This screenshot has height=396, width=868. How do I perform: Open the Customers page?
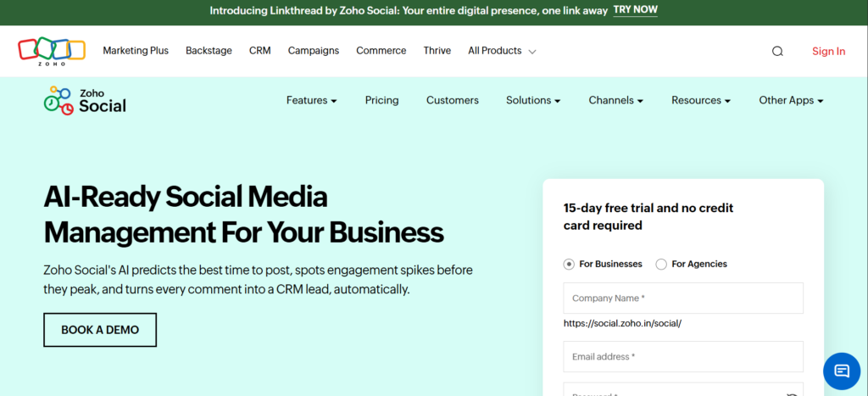coord(453,100)
